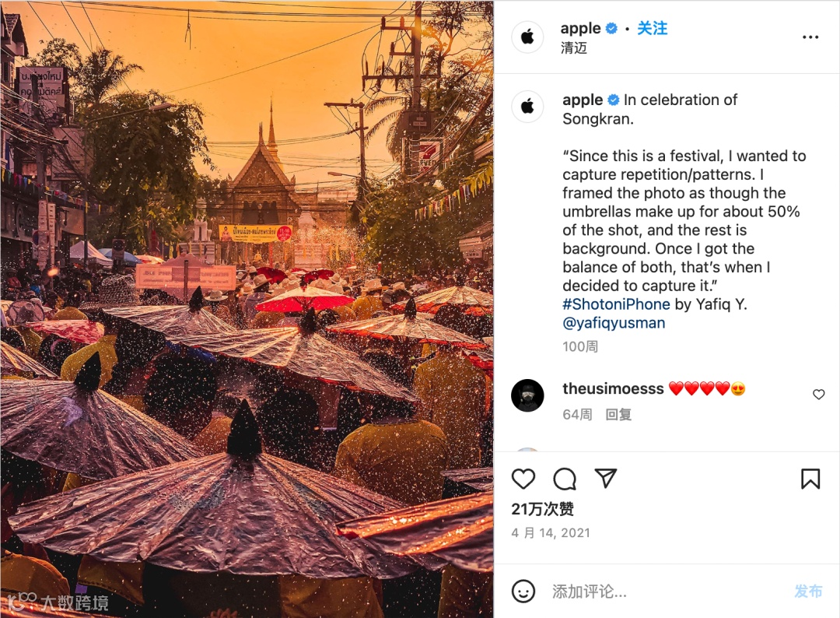Image resolution: width=840 pixels, height=618 pixels.
Task: Share post using paper plane icon
Action: [606, 478]
